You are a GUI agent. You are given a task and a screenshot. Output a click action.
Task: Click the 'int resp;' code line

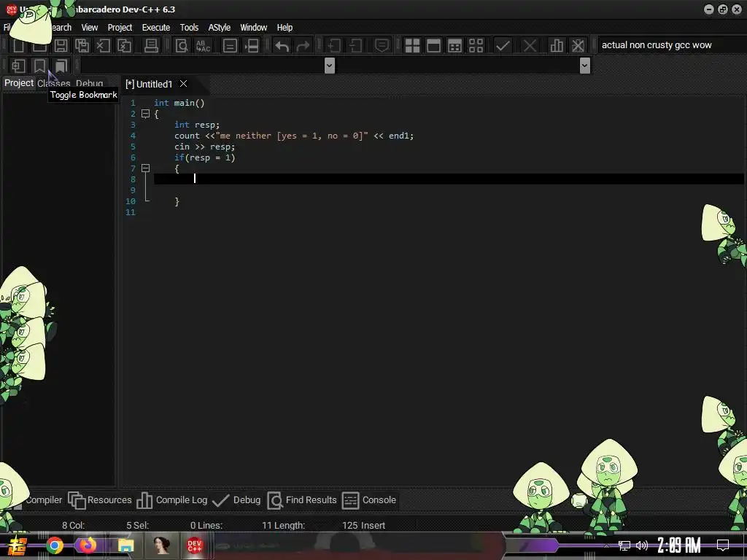[x=197, y=125]
